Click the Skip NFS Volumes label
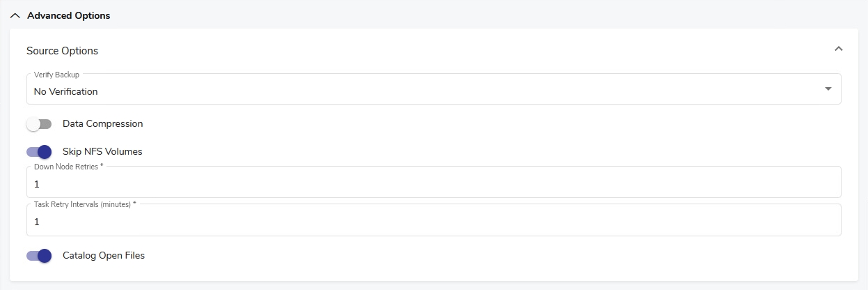The height and width of the screenshot is (290, 868). 102,152
